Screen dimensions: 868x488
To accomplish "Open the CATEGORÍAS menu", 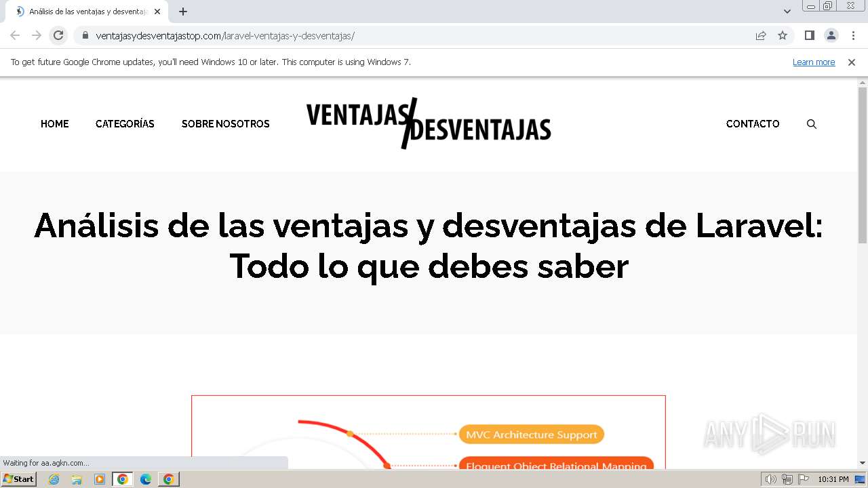I will click(125, 123).
